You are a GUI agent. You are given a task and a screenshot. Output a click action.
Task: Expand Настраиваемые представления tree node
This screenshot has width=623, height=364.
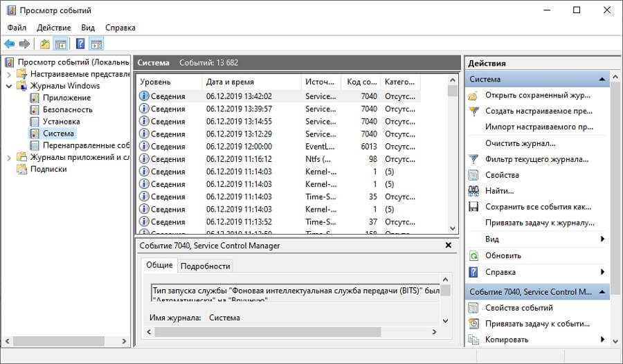coord(9,74)
